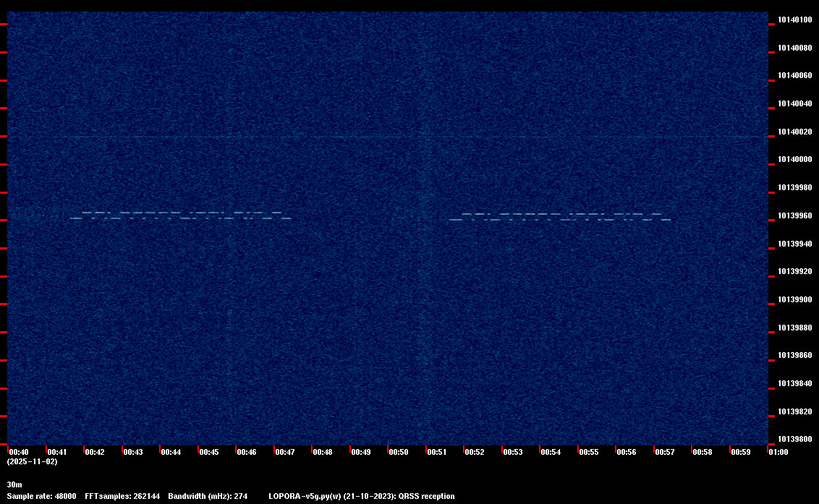The height and width of the screenshot is (504, 819).
Task: Click the 00:56 time label
Action: [x=627, y=452]
